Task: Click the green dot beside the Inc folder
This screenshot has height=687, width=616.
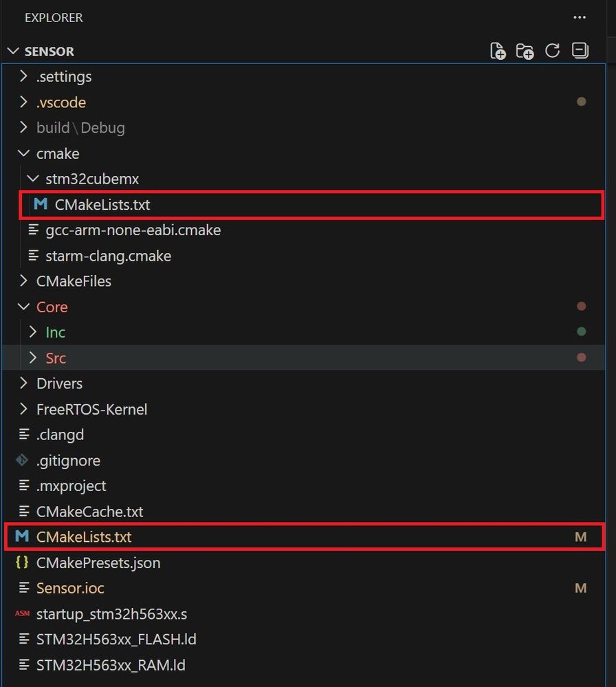Action: click(581, 331)
